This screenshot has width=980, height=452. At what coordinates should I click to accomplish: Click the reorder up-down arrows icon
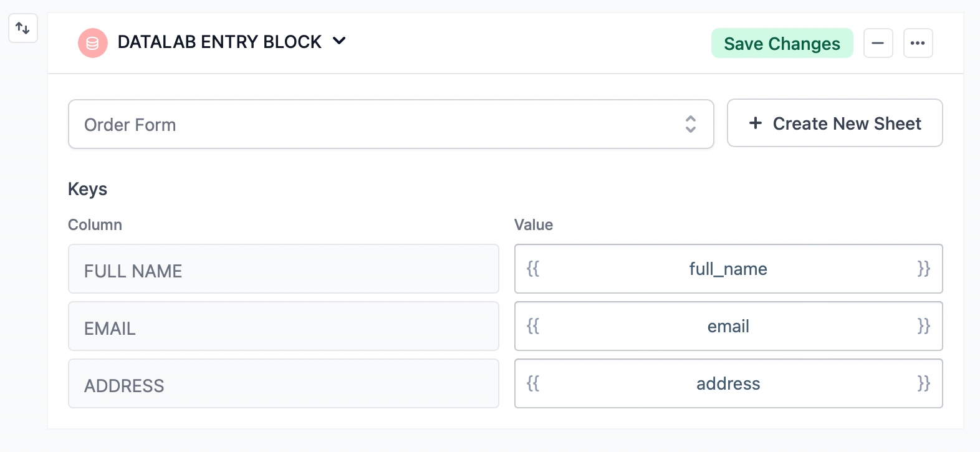click(x=23, y=28)
